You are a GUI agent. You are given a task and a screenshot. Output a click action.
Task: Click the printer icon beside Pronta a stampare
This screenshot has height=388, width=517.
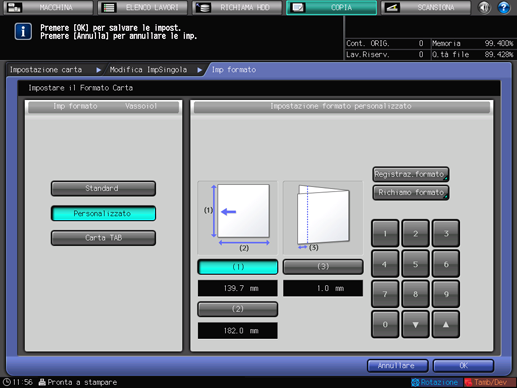click(x=42, y=382)
